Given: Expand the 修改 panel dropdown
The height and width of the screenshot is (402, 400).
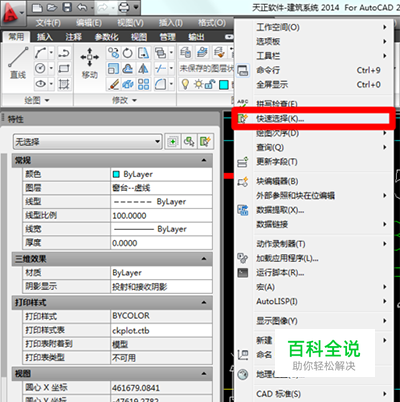Looking at the screenshot, I should click(135, 100).
